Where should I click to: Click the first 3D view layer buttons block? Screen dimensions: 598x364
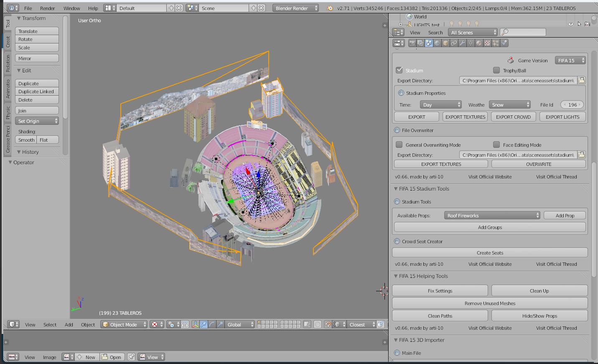pyautogui.click(x=267, y=324)
